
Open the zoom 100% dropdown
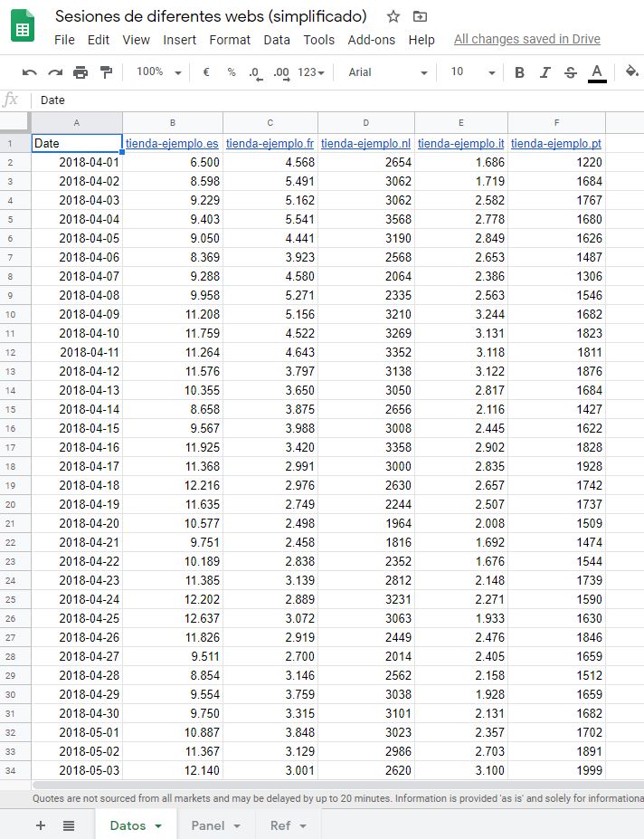pos(159,72)
